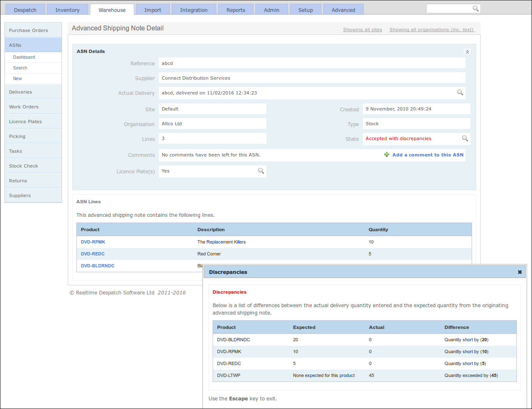Click the green plus add comment icon
532x409 pixels.
[x=387, y=154]
